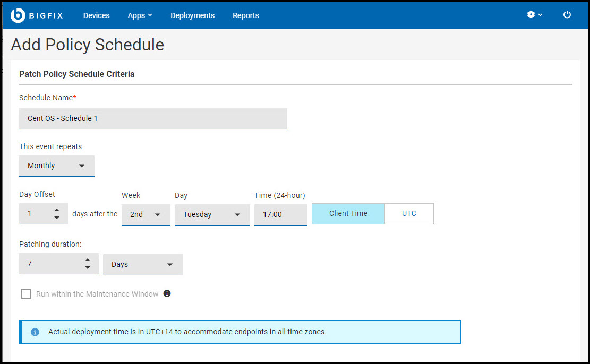Select Client Time for the schedule
This screenshot has width=590, height=364.
(348, 213)
